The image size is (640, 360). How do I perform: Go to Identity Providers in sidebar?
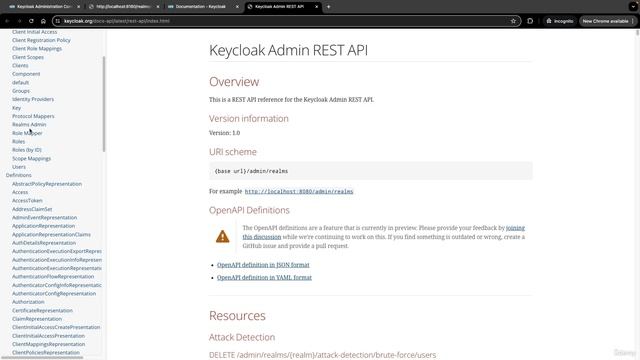[33, 99]
